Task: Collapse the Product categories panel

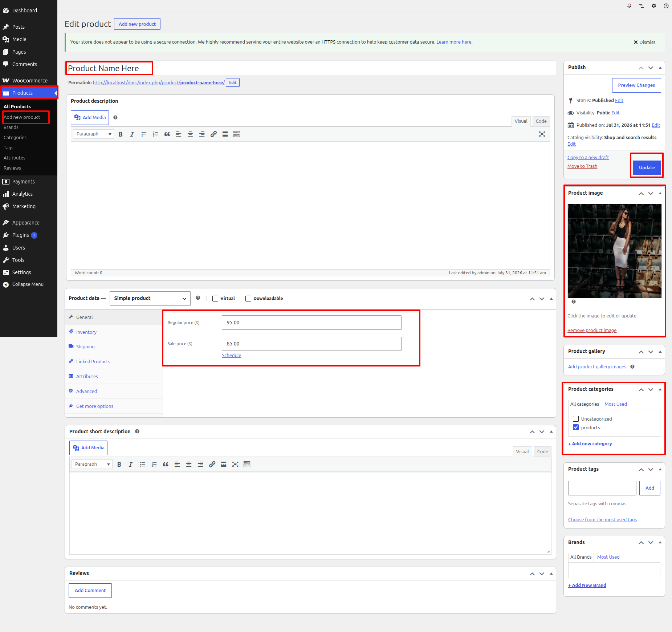Action: click(660, 389)
